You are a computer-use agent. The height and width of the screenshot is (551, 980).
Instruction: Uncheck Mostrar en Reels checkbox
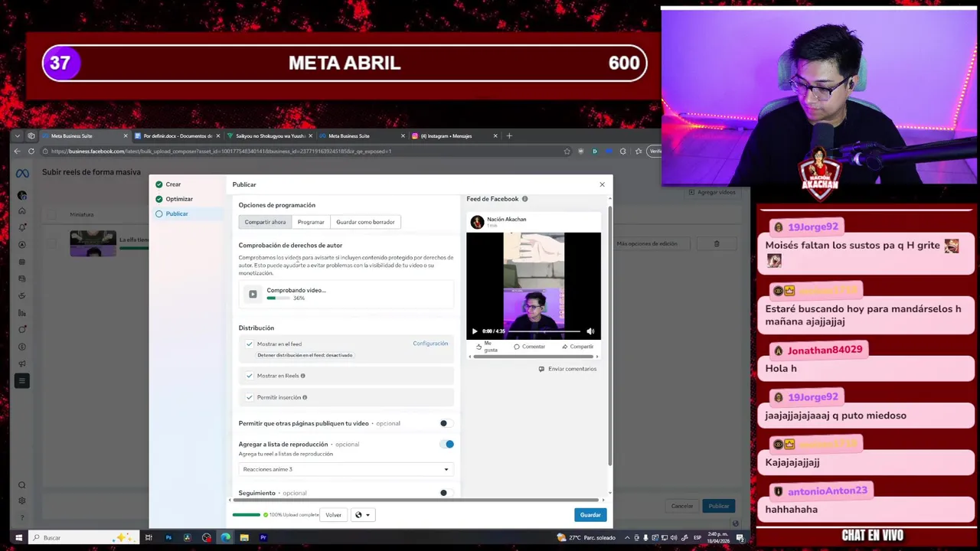click(250, 376)
